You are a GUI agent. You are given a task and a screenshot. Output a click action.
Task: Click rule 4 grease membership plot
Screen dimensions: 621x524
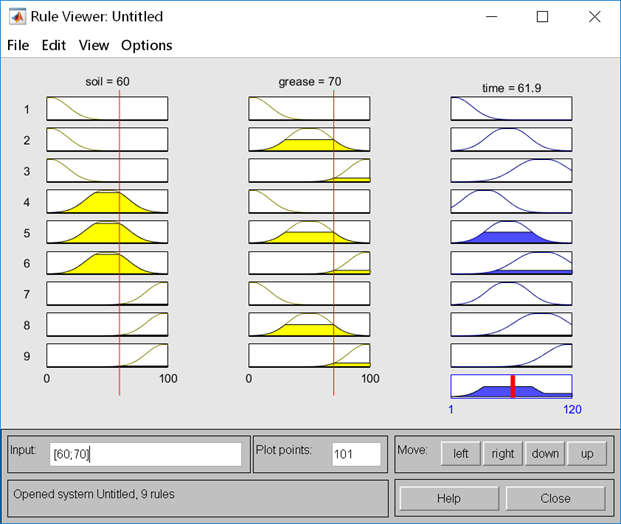pos(309,201)
